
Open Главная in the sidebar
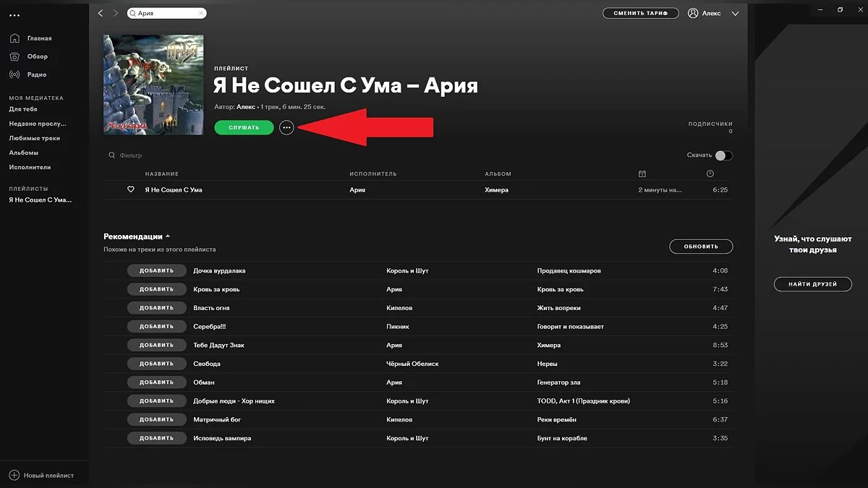(40, 38)
